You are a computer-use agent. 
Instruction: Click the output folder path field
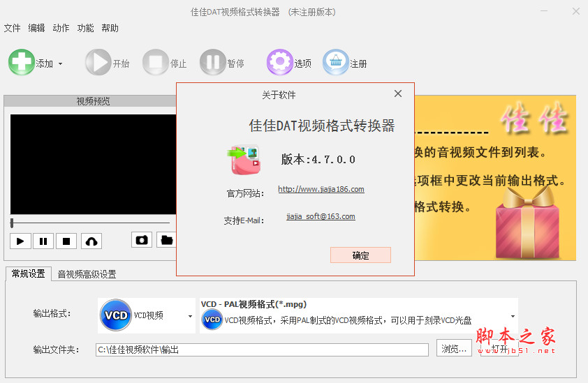[262, 350]
